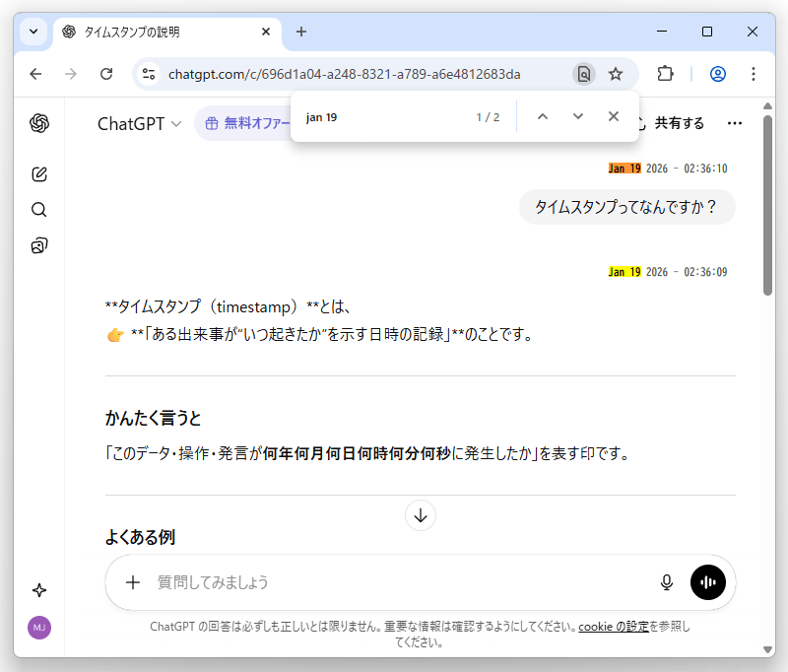Viewport: 788px width, 672px height.
Task: Start voice mode with waveform button
Action: (707, 582)
